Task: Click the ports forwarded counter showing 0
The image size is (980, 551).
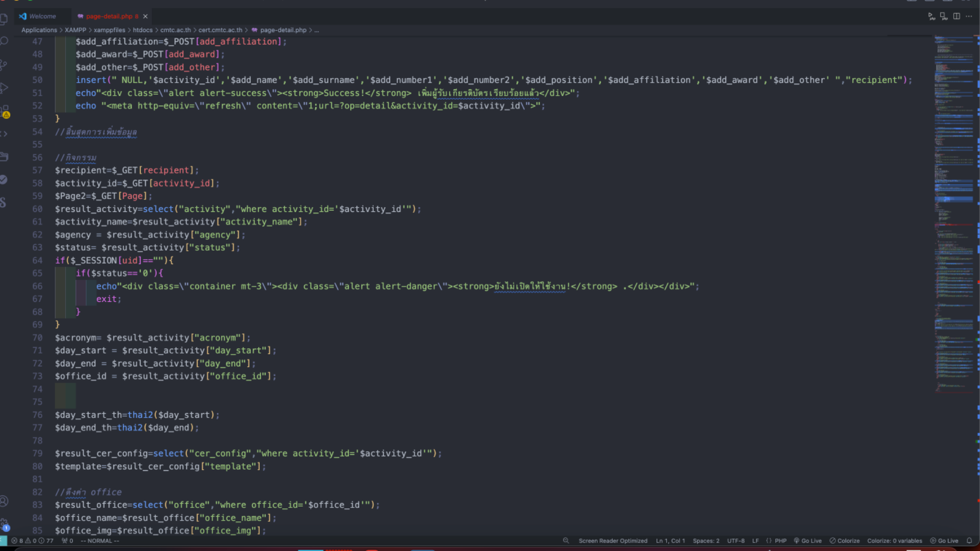Action: click(67, 540)
